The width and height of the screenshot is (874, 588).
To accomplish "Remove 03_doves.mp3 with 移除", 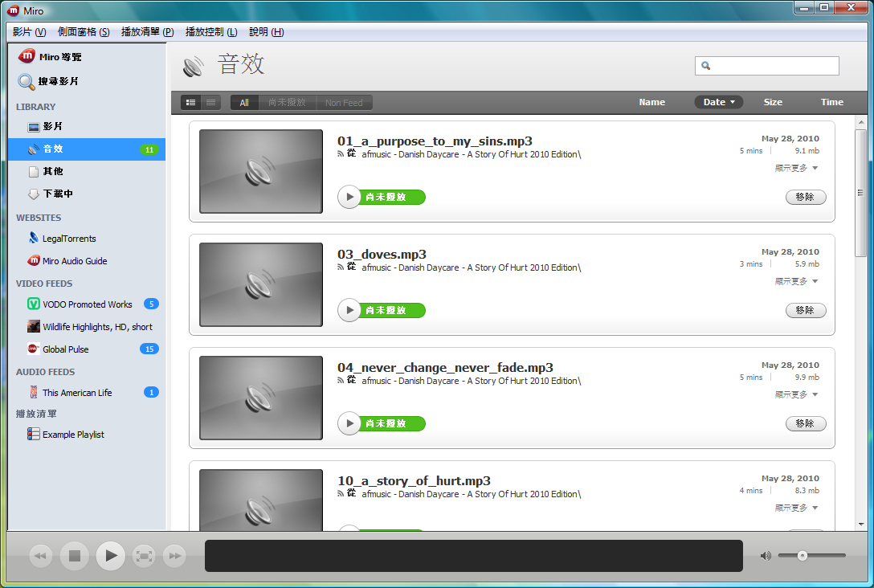I will (806, 310).
